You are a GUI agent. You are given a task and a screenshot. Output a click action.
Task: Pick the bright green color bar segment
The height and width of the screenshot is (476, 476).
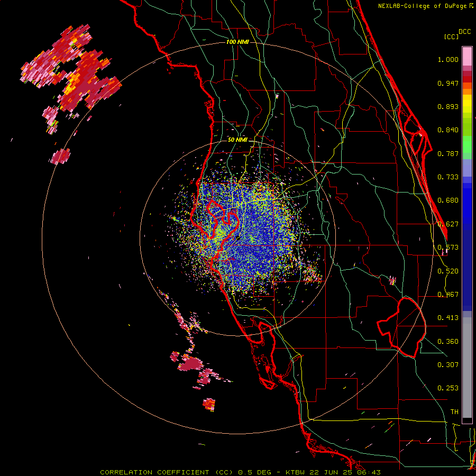pyautogui.click(x=467, y=144)
